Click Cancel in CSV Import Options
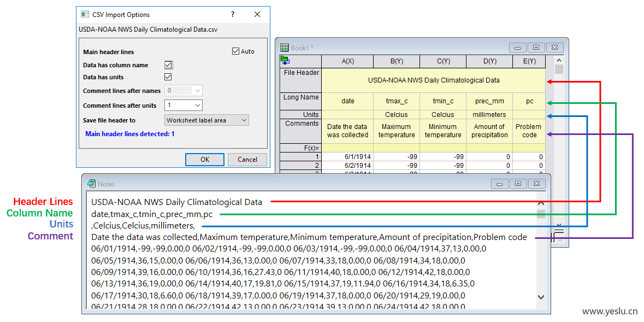 pos(247,160)
